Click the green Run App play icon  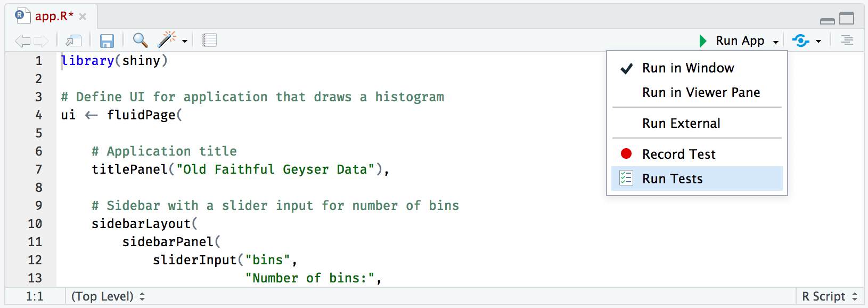(x=702, y=40)
